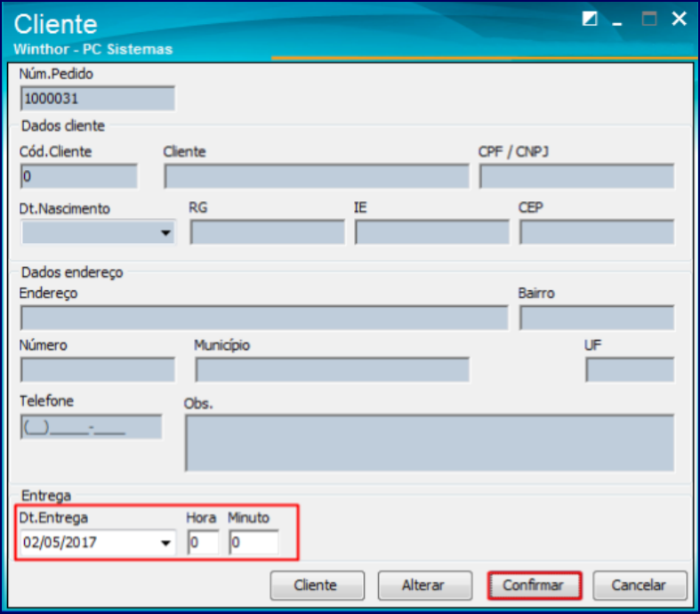Click the Cliente button at the bottom
This screenshot has height=614, width=700.
click(317, 585)
